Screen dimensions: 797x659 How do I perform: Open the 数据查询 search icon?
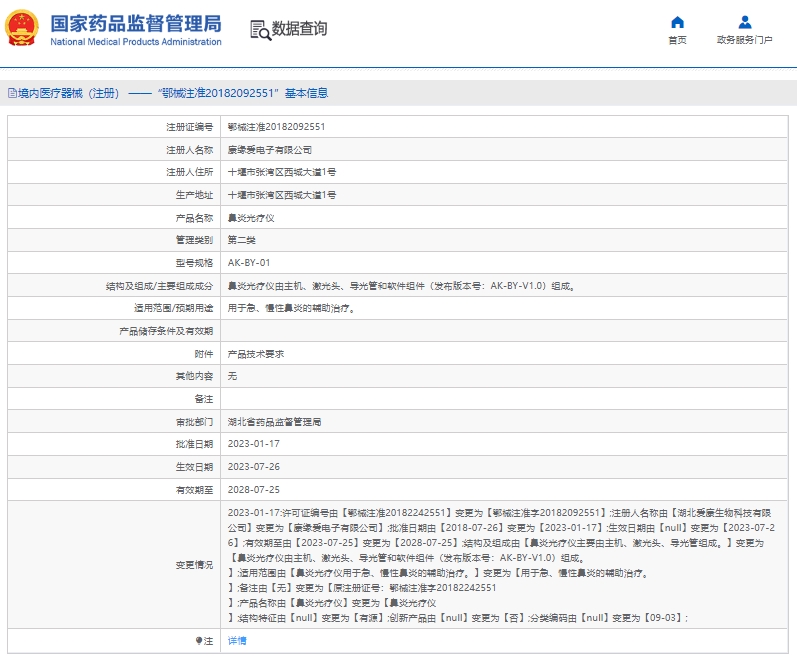(x=261, y=30)
